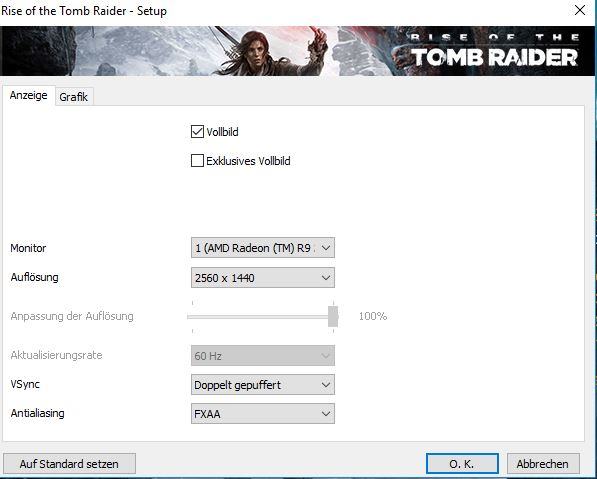597x479 pixels.
Task: Close the Setup window
Action: click(579, 10)
